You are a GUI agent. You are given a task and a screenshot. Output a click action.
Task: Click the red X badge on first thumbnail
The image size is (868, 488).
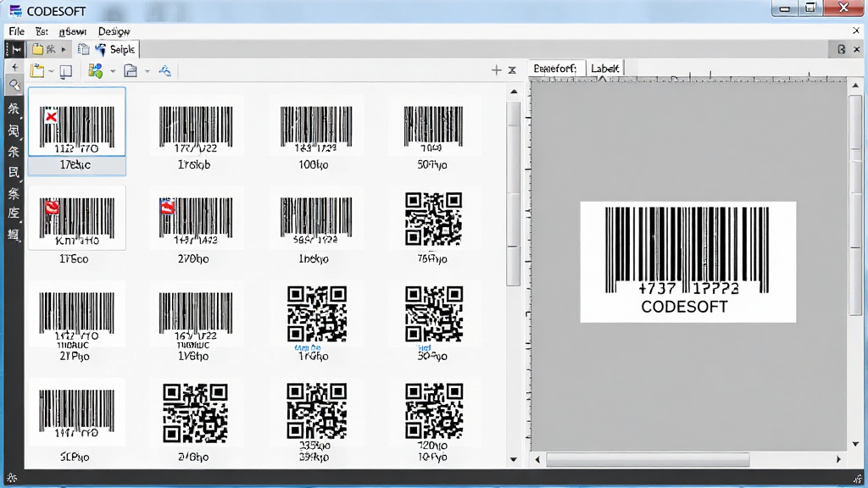tap(51, 117)
